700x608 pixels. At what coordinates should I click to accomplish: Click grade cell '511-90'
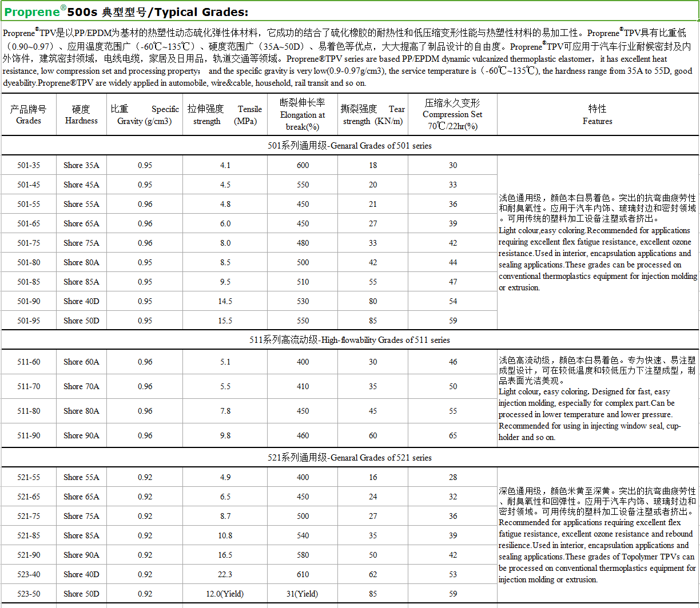click(x=29, y=435)
